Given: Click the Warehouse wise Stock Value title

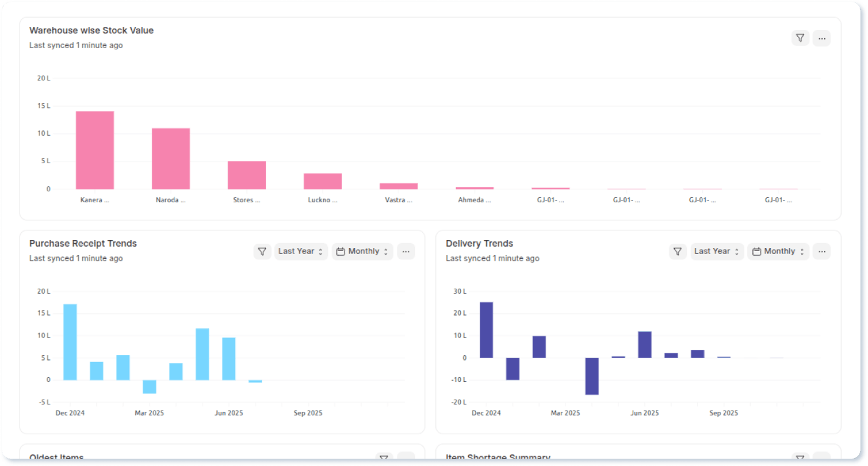Looking at the screenshot, I should pos(91,30).
